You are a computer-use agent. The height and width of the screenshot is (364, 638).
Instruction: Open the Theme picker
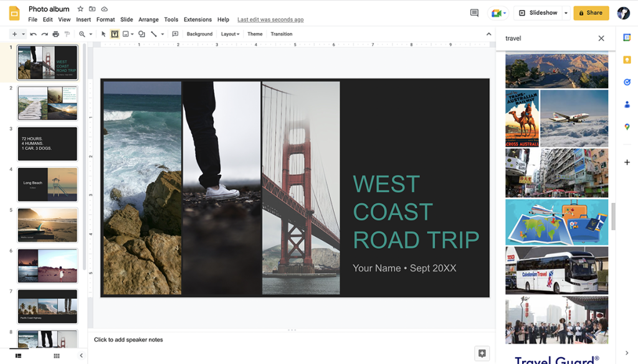click(x=255, y=34)
